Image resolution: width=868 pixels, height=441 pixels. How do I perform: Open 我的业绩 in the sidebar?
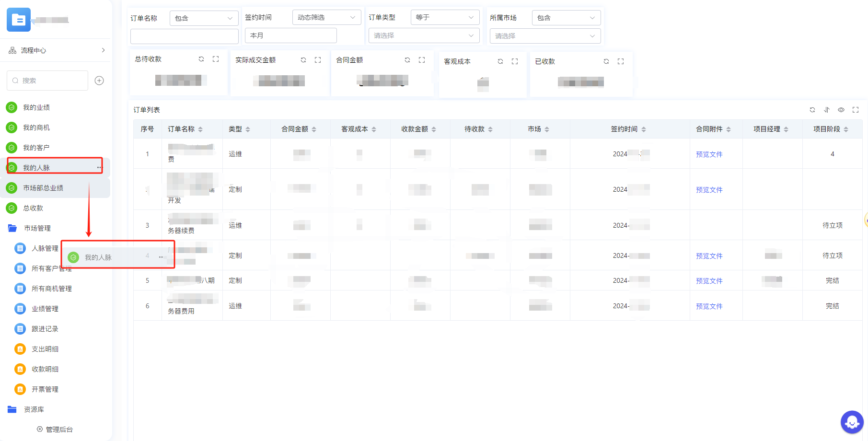[36, 107]
